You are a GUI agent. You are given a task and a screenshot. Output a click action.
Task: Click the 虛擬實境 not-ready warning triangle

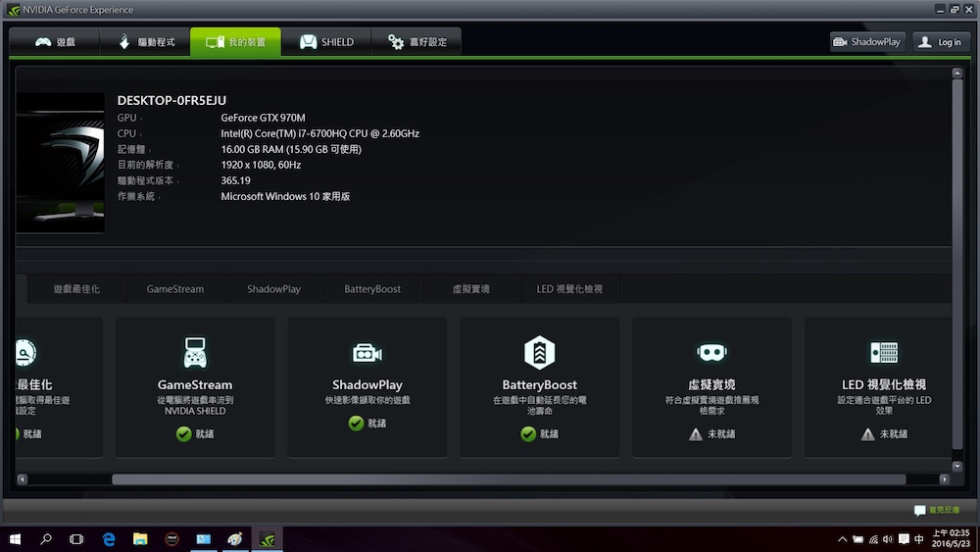point(696,433)
